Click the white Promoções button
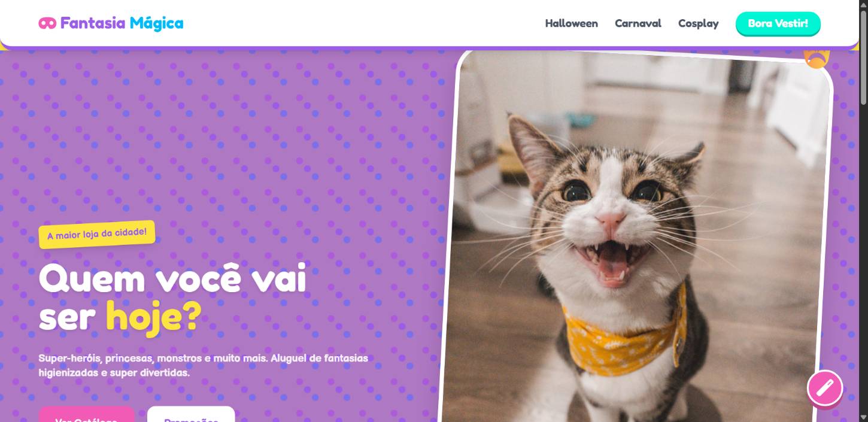This screenshot has width=868, height=422. tap(191, 414)
